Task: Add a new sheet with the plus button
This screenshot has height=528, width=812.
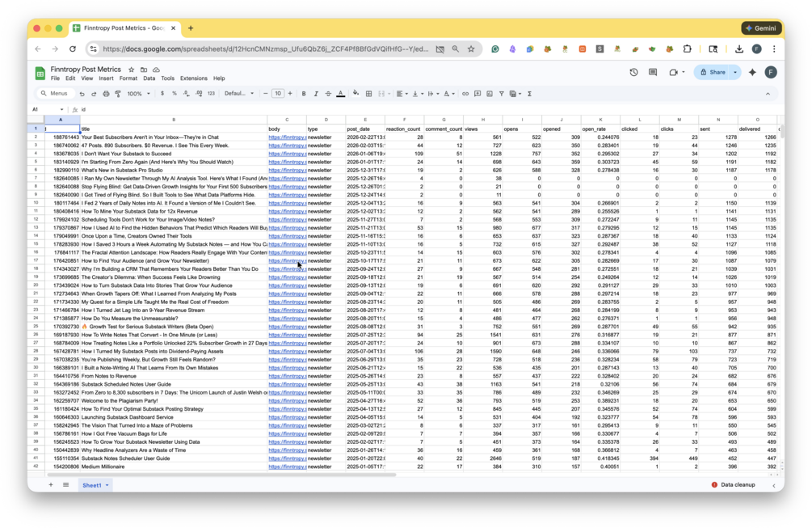Action: pyautogui.click(x=51, y=485)
